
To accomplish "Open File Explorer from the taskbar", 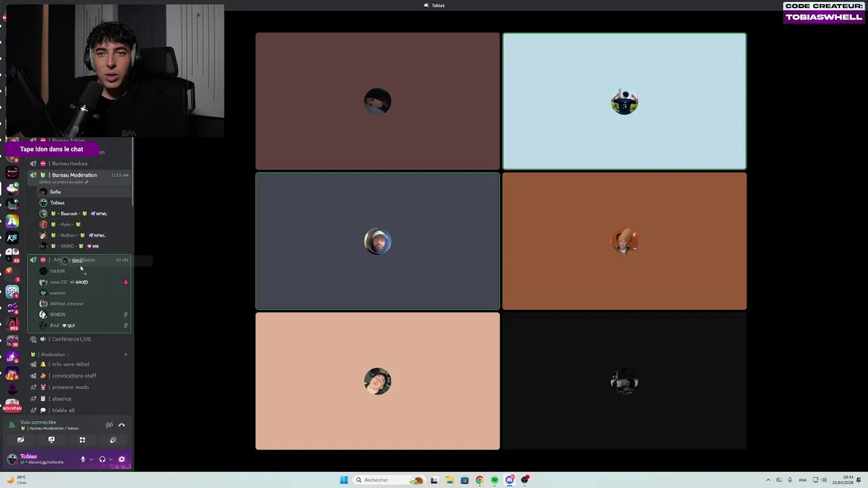I will 449,480.
